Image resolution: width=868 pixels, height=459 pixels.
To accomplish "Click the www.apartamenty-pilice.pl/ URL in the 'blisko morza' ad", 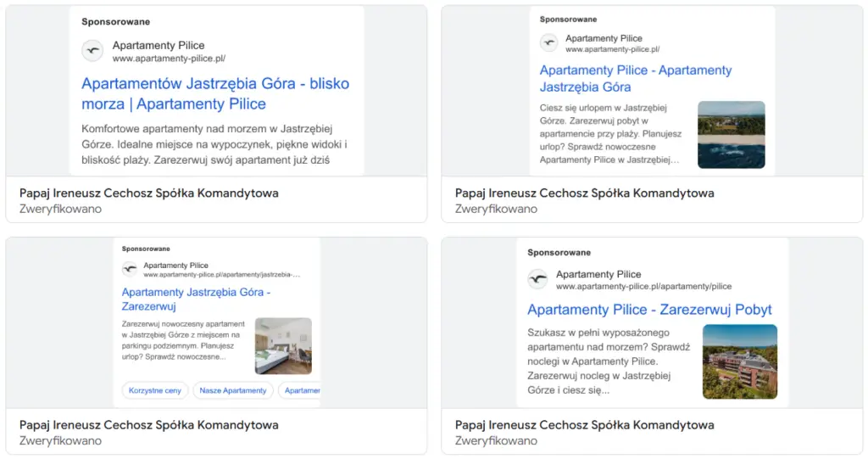I will pos(169,59).
